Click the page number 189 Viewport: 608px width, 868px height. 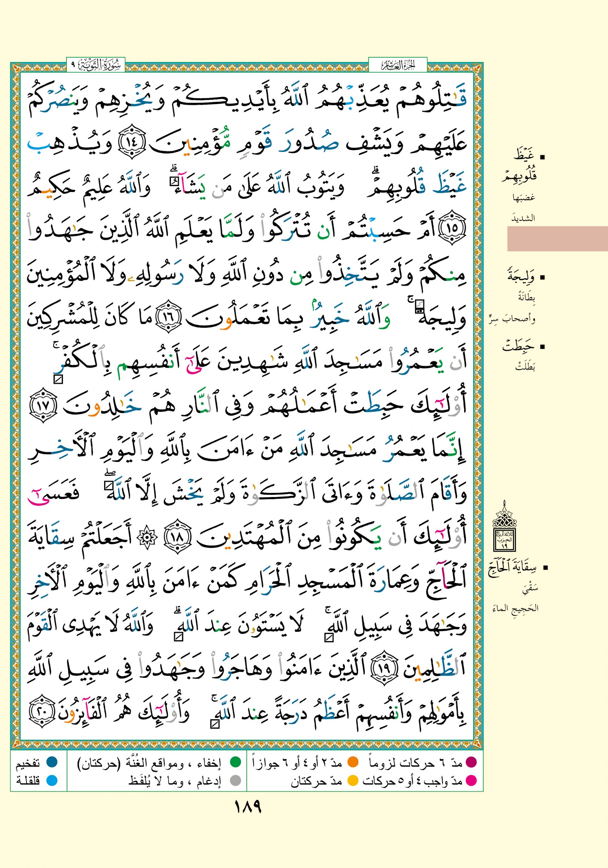click(x=248, y=808)
